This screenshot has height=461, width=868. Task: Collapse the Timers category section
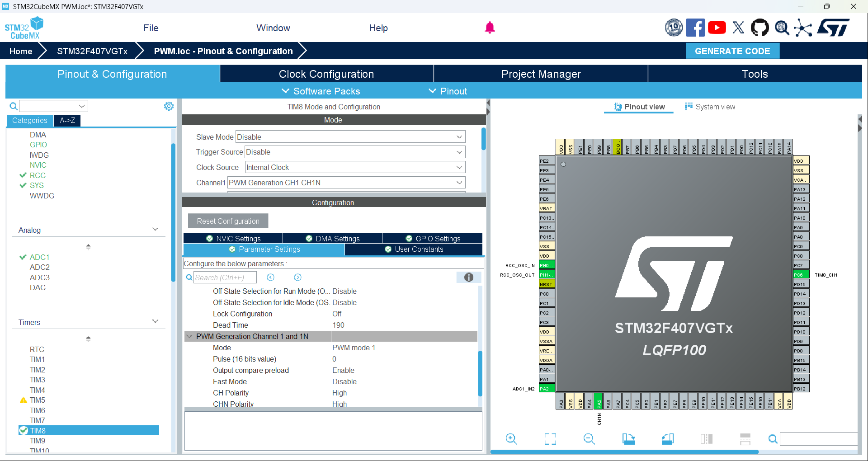pos(155,321)
